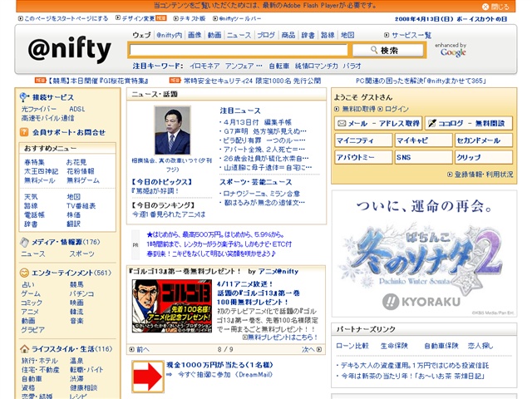Viewport: 532px width, 399px height.
Task: Open the 4月13日付 編集手帳 news link
Action: [x=258, y=122]
